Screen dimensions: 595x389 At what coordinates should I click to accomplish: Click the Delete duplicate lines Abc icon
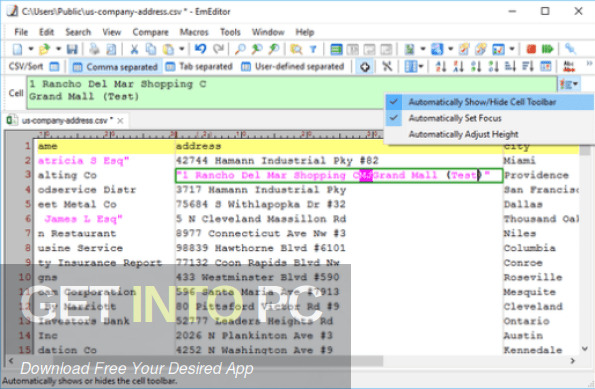[x=568, y=67]
